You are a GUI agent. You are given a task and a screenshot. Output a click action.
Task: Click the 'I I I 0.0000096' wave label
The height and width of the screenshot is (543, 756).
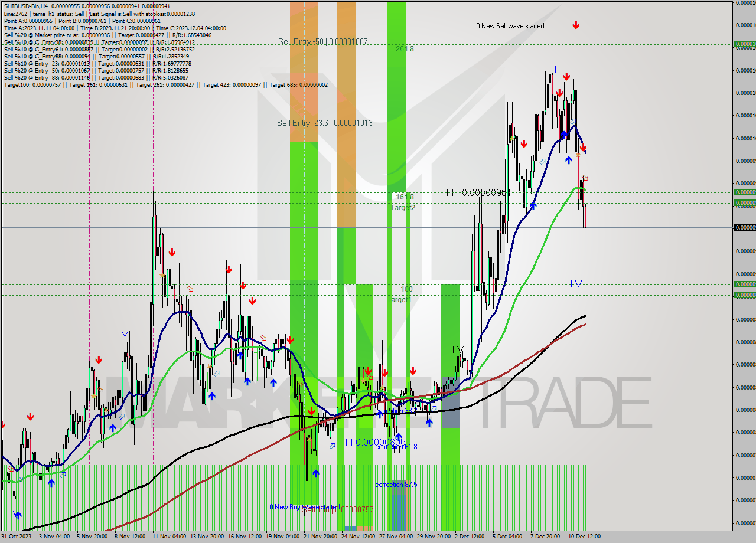click(477, 192)
